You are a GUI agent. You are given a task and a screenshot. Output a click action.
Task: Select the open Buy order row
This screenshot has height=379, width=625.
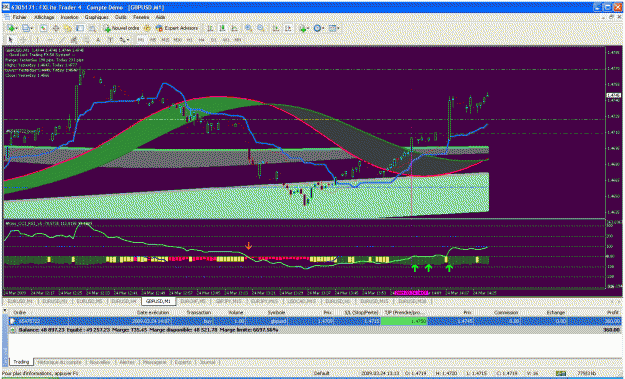[315, 321]
